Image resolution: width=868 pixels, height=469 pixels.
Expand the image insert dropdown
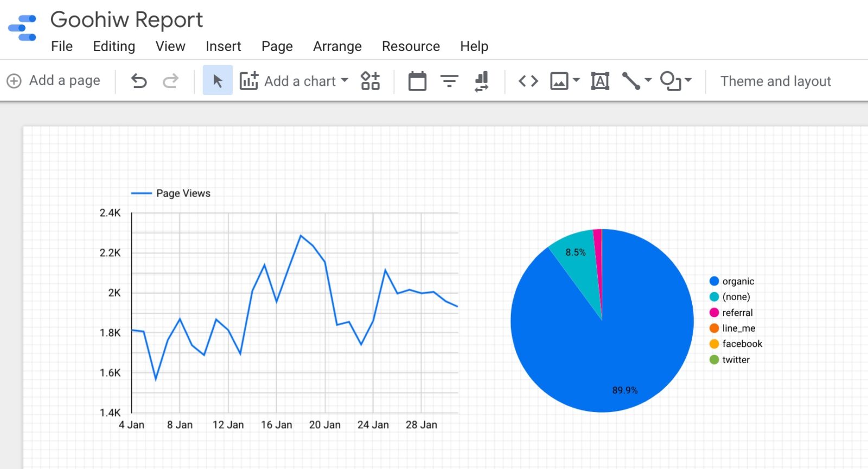click(576, 80)
